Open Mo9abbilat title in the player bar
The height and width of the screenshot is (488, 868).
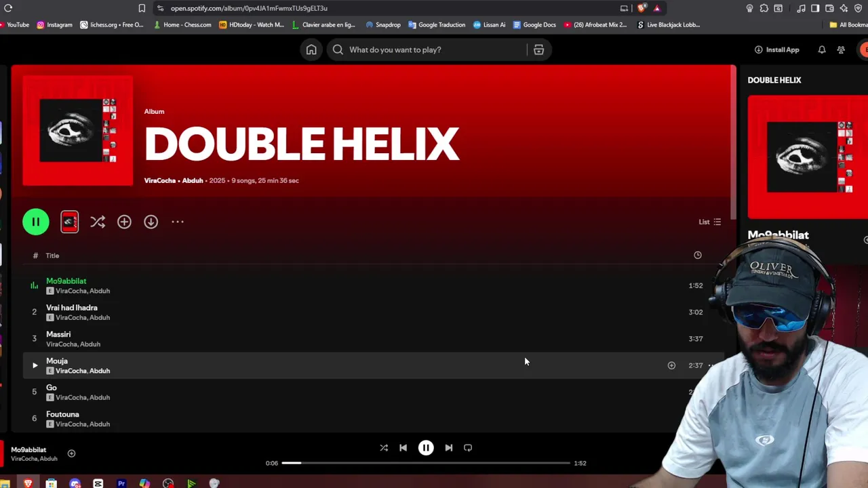tap(28, 449)
